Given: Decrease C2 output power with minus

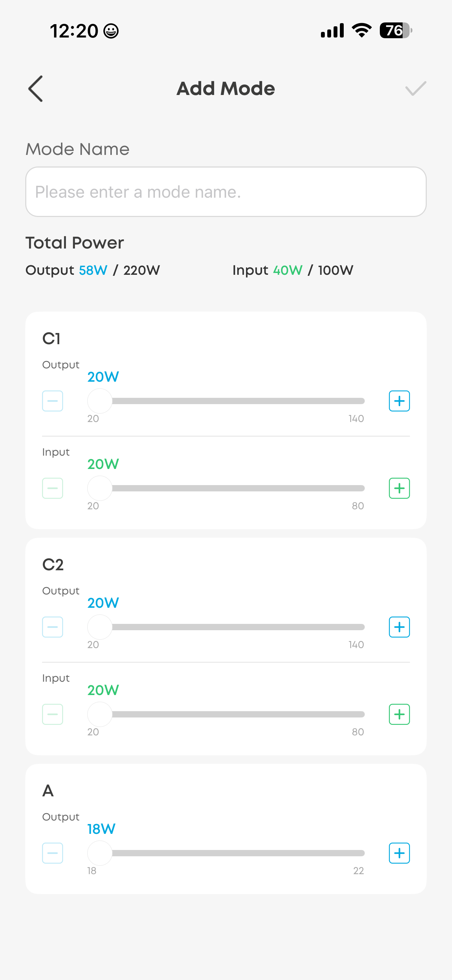Looking at the screenshot, I should [x=53, y=627].
